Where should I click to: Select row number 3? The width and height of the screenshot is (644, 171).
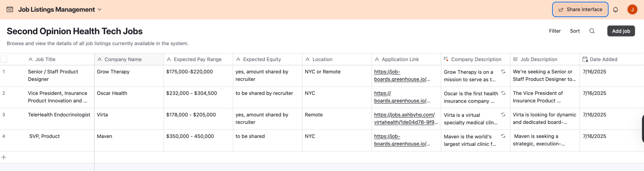tap(4, 114)
